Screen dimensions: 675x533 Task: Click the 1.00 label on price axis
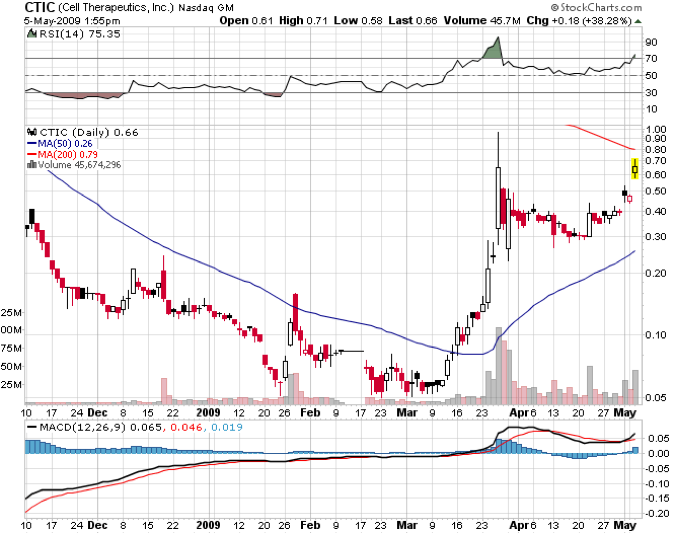(x=656, y=130)
